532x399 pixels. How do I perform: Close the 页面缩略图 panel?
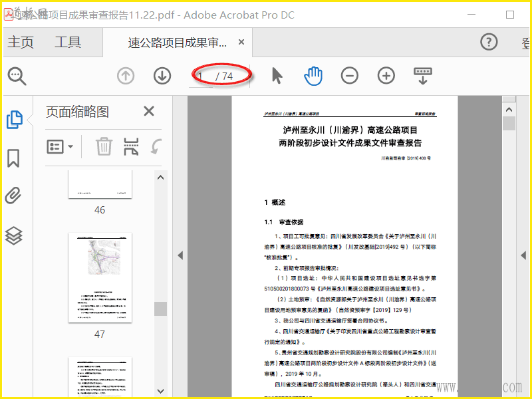coord(149,111)
